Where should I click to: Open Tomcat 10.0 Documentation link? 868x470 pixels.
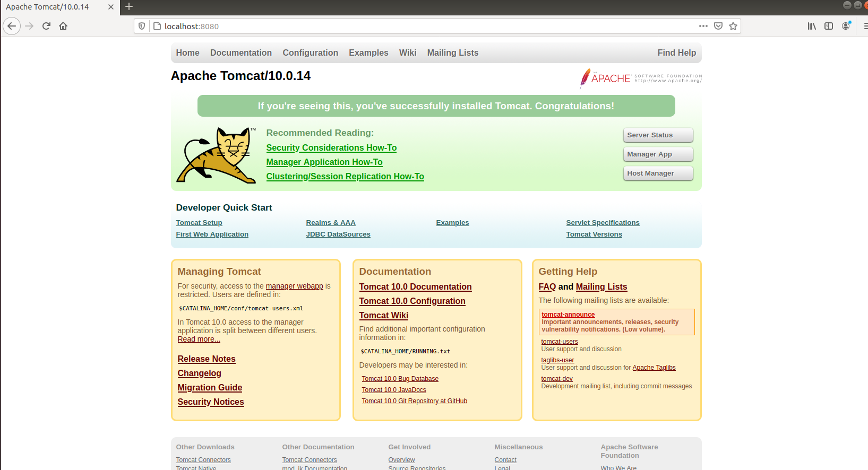(416, 287)
